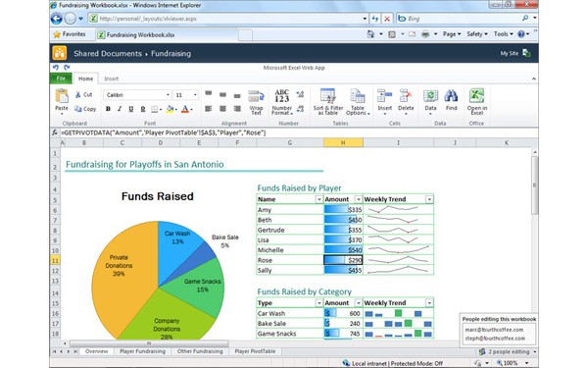Click the Fill Color bucket swatch

(x=171, y=109)
